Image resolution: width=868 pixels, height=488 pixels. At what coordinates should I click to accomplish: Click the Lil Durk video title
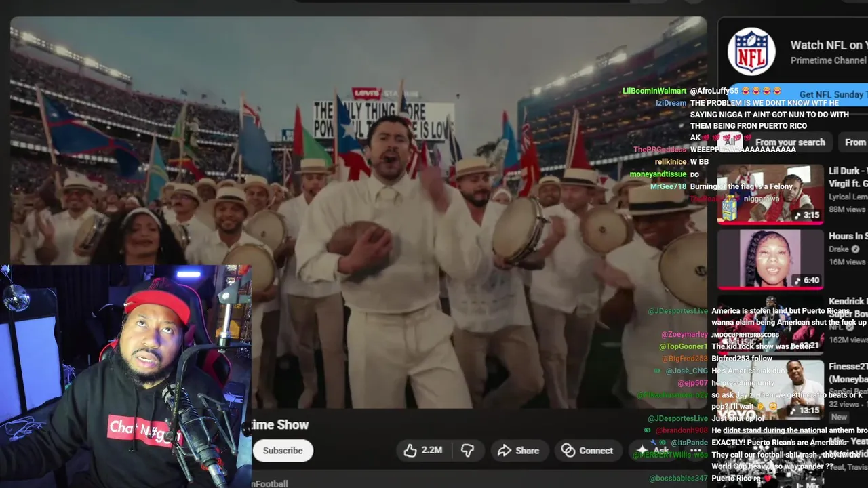(848, 178)
